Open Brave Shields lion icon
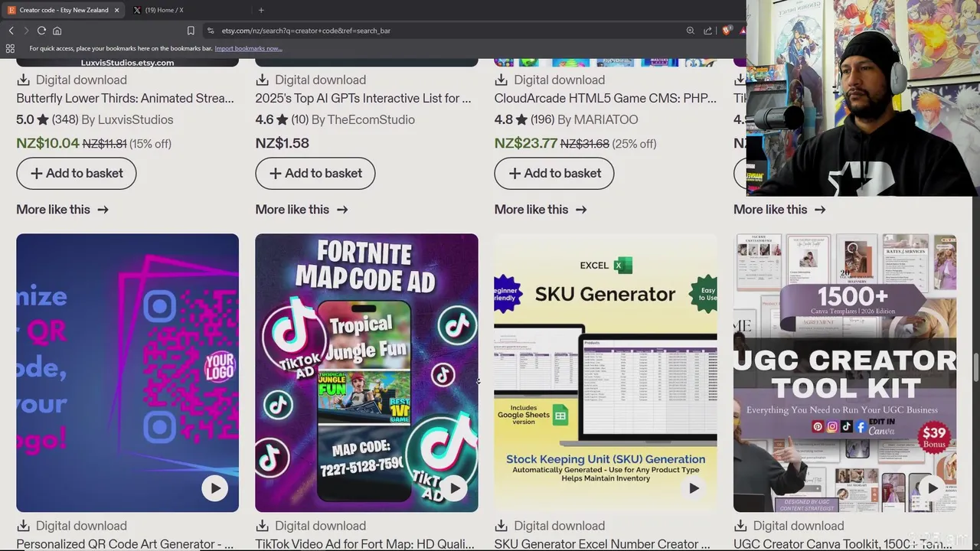 click(x=727, y=31)
